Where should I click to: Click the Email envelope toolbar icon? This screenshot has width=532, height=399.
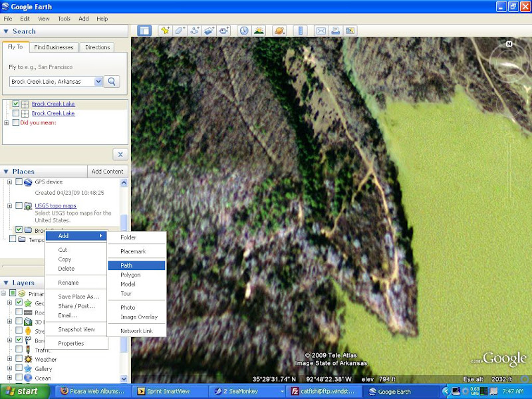pos(321,31)
